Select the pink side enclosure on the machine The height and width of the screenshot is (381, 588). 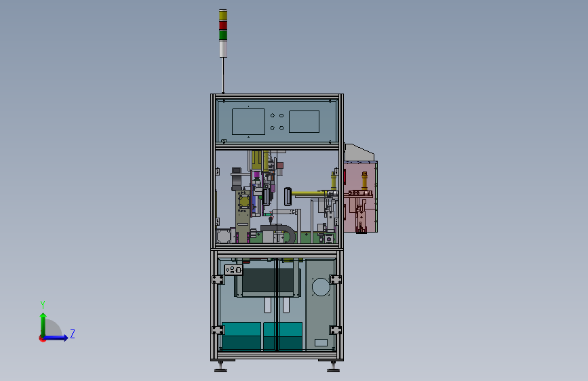tap(360, 197)
